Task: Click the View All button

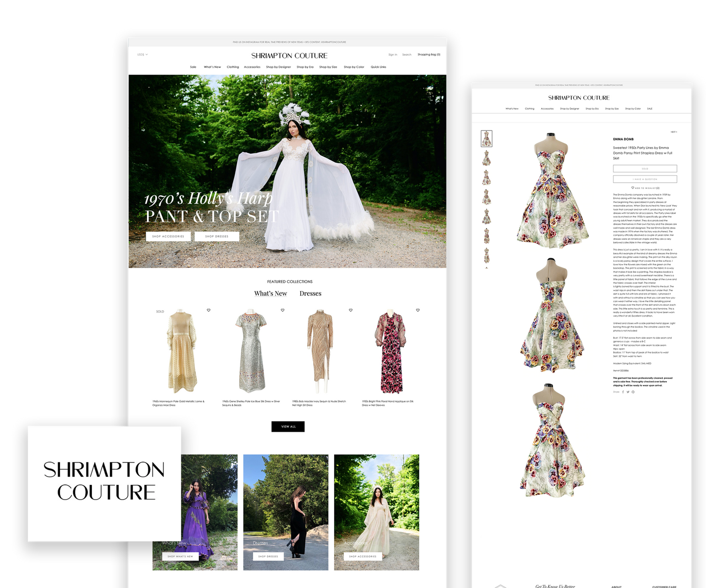Action: (x=288, y=426)
